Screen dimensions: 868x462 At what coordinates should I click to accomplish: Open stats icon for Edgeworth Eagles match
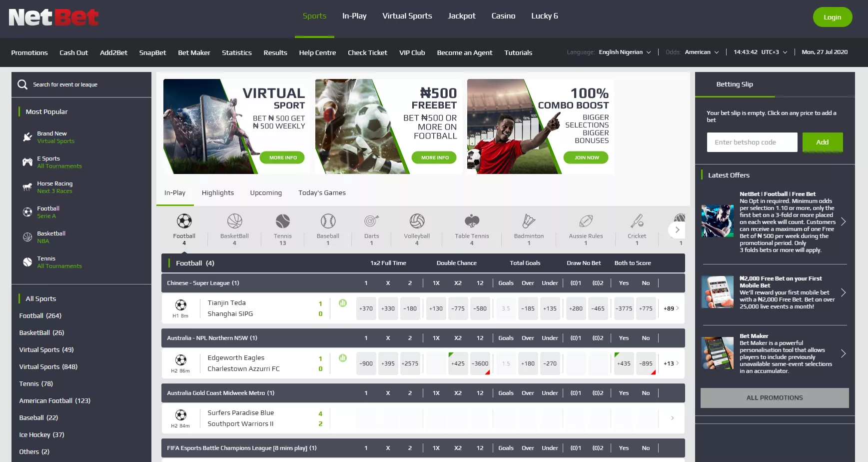click(x=343, y=358)
